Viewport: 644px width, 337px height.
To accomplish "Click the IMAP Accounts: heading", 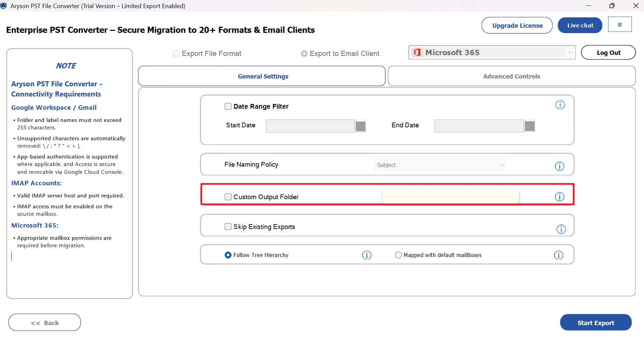I will coord(37,183).
